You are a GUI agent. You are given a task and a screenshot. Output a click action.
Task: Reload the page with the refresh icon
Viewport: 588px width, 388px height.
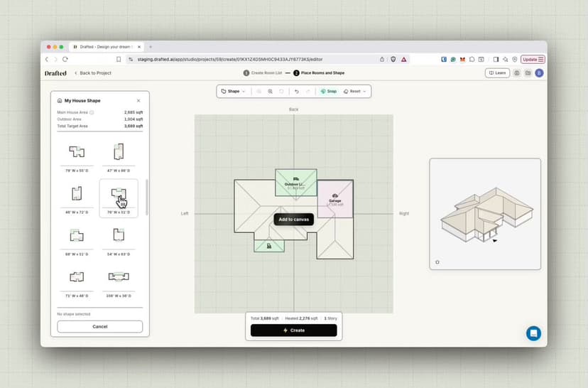click(x=65, y=59)
